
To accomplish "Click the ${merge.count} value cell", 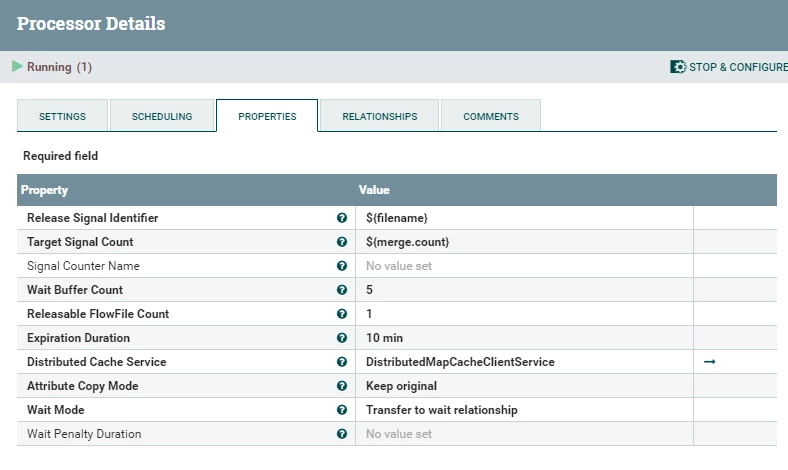I will pyautogui.click(x=524, y=242).
